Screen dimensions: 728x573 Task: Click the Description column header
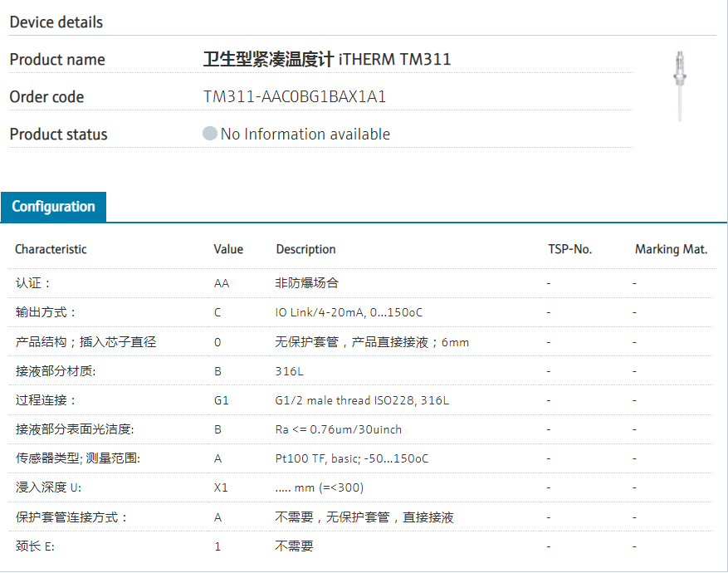(305, 249)
